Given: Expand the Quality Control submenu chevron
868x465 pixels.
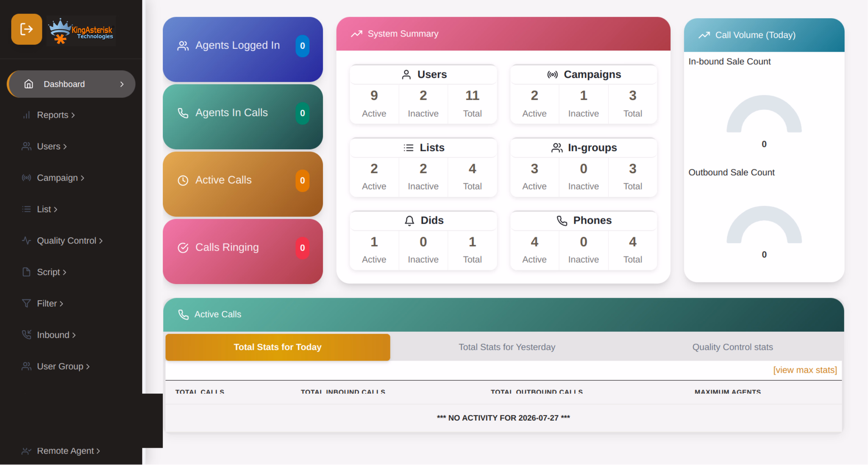Looking at the screenshot, I should [x=101, y=241].
